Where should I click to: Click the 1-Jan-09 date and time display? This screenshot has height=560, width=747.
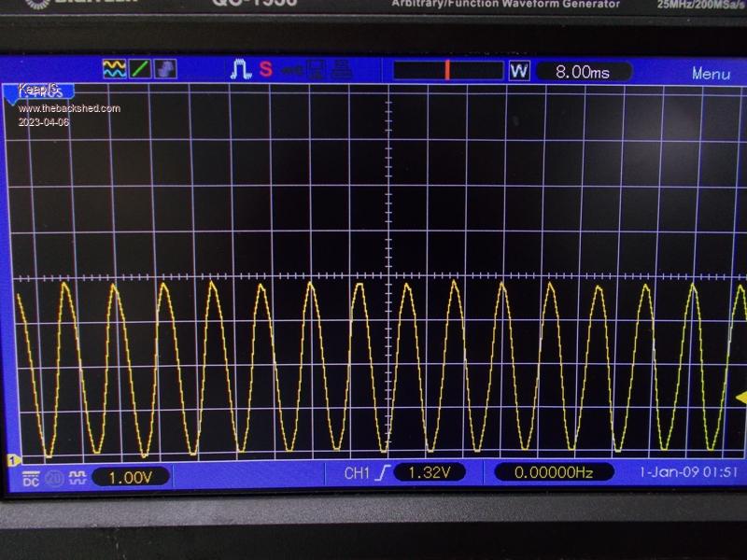tap(688, 472)
